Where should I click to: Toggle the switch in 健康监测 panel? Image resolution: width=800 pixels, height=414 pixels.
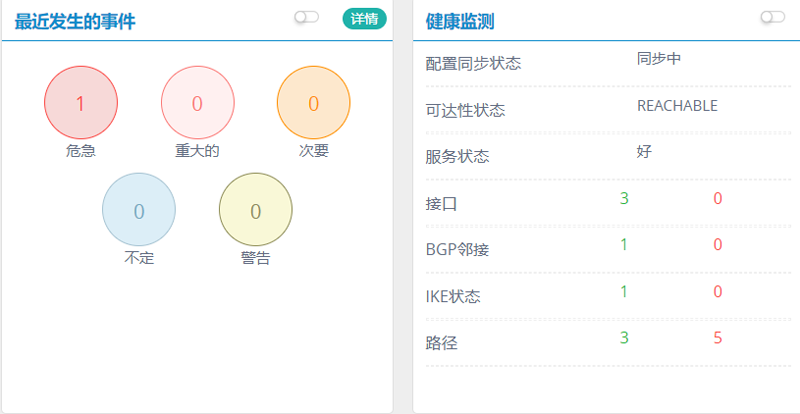tap(772, 17)
